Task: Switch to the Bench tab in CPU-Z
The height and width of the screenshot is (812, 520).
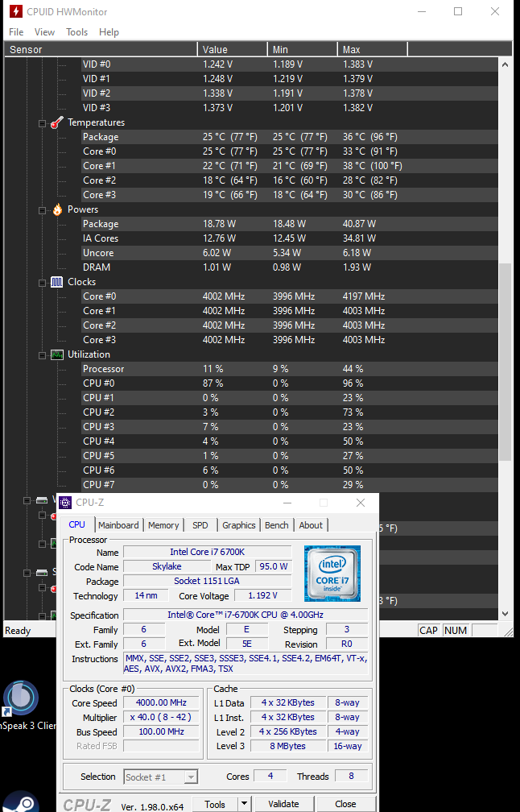Action: (x=277, y=525)
